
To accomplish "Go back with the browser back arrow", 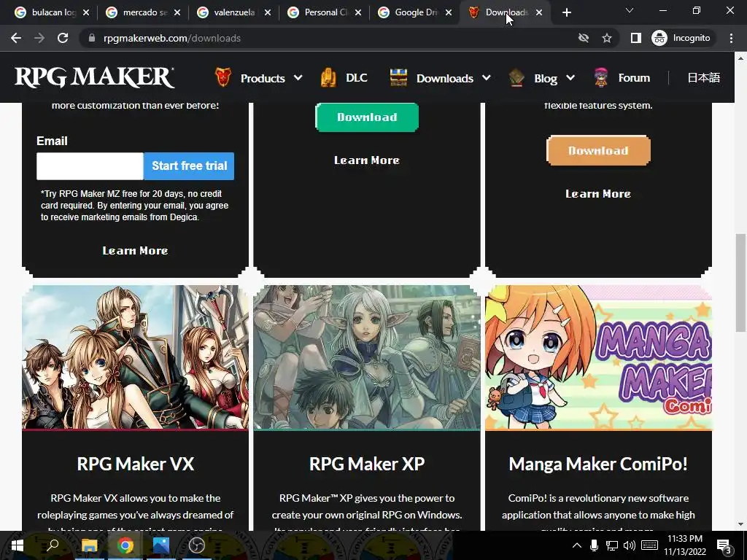I will pyautogui.click(x=16, y=38).
